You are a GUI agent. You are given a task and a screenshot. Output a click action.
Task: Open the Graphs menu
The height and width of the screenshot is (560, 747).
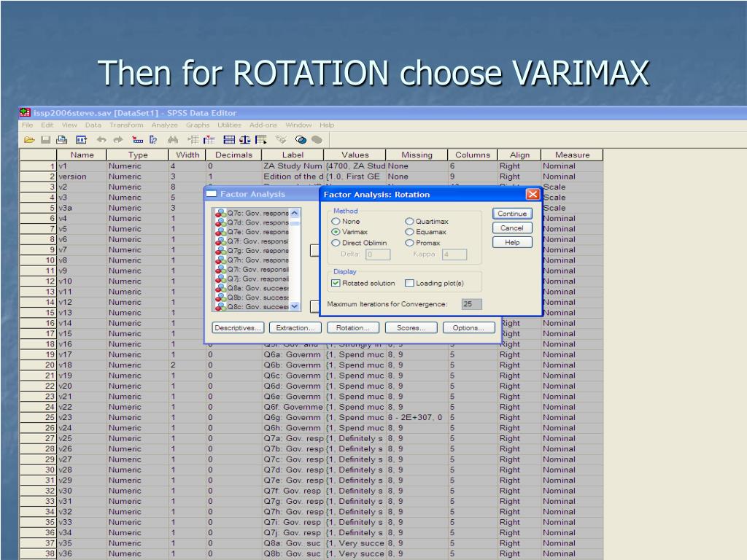point(198,125)
